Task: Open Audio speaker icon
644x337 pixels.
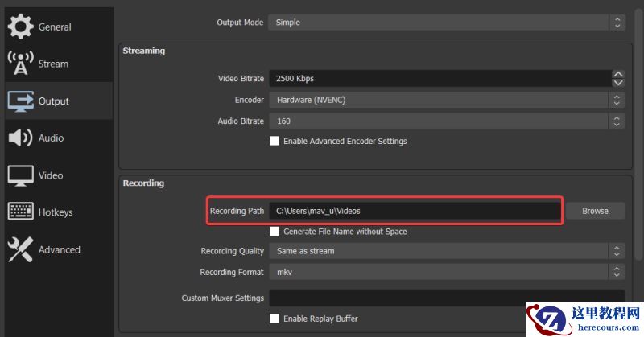Action: coord(20,138)
